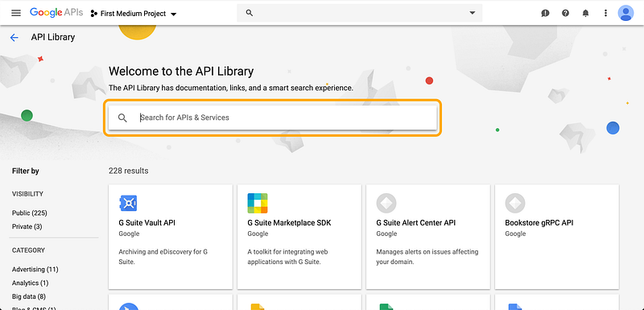Open the notifications bell
644x310 pixels.
(x=585, y=13)
